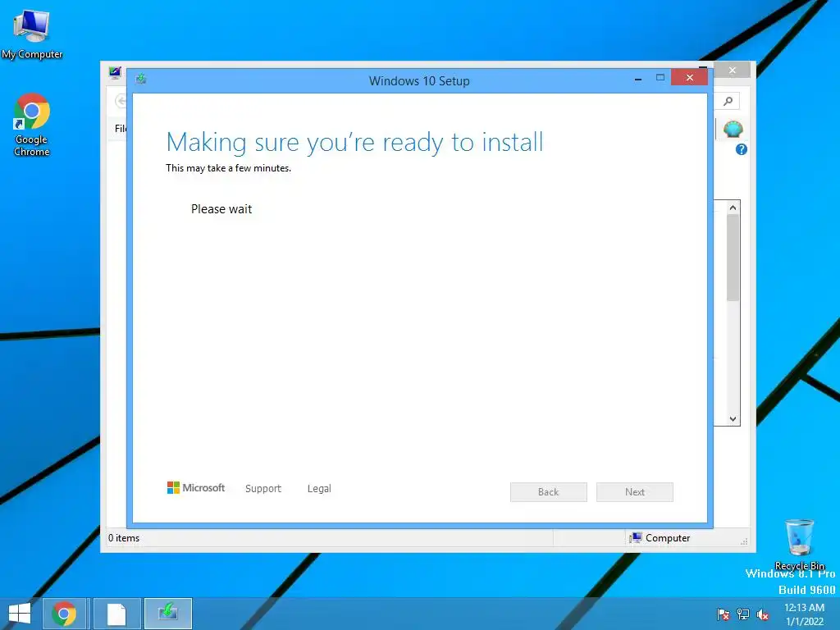Click the Action Center flag tray icon
Viewport: 840px width, 630px height.
click(x=724, y=614)
